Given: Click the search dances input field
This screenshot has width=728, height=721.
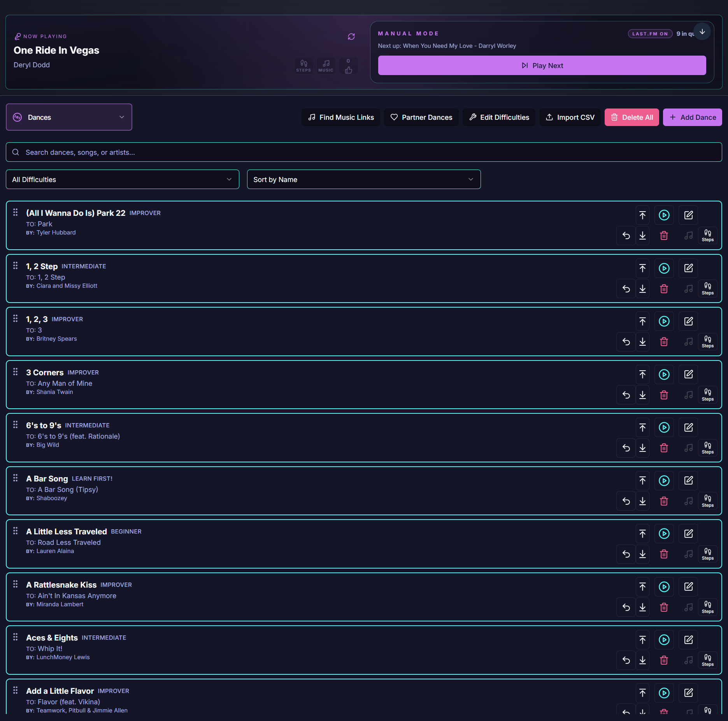Looking at the screenshot, I should click(x=363, y=152).
